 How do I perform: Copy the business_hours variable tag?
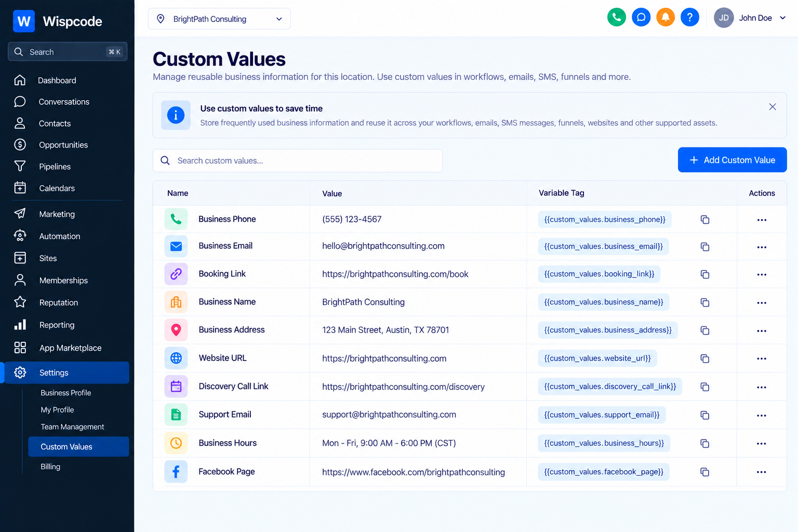coord(705,444)
